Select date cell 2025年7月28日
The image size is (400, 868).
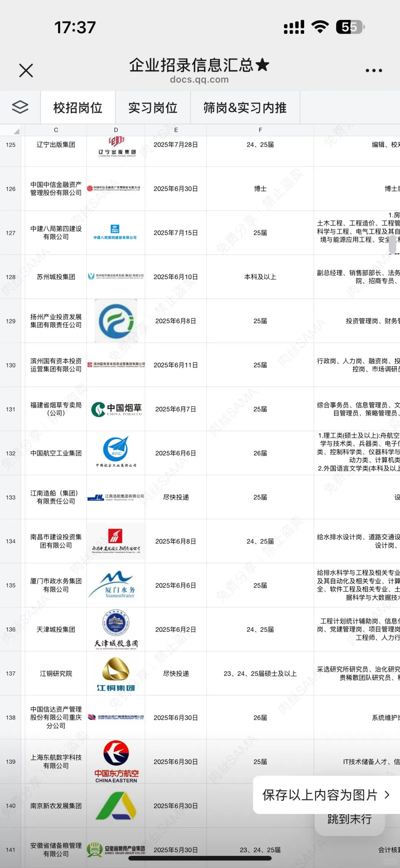(x=176, y=145)
